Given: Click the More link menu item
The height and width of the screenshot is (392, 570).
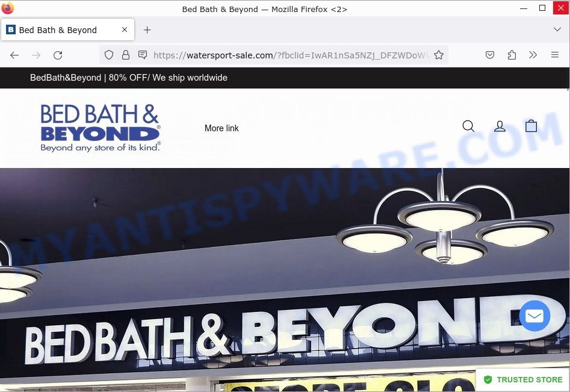Looking at the screenshot, I should [221, 128].
